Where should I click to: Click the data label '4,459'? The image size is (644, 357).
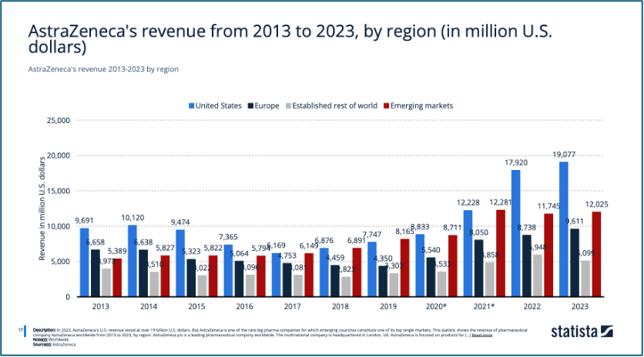pos(335,258)
